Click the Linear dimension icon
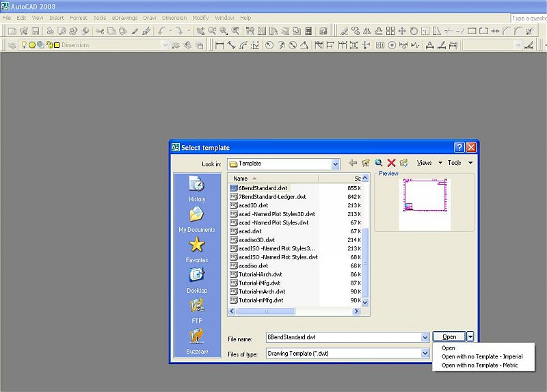547x392 pixels. [x=219, y=45]
